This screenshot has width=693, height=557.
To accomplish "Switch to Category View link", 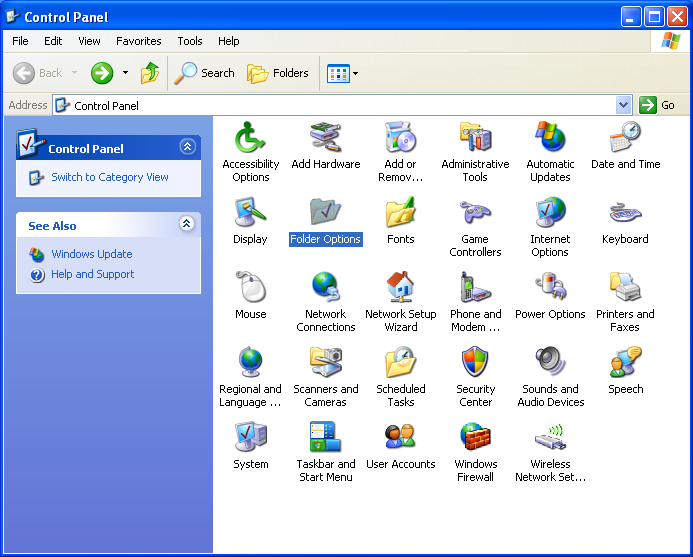I will point(110,177).
